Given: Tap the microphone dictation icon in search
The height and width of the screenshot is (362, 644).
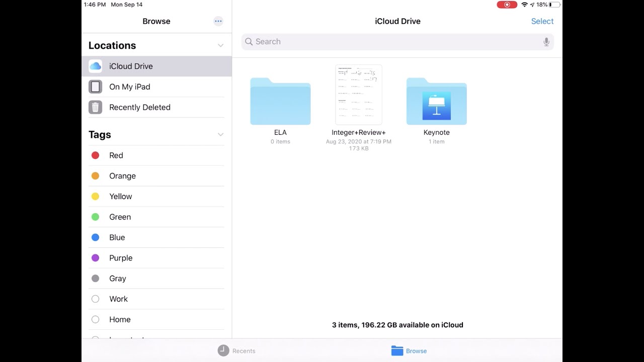Looking at the screenshot, I should pos(546,42).
